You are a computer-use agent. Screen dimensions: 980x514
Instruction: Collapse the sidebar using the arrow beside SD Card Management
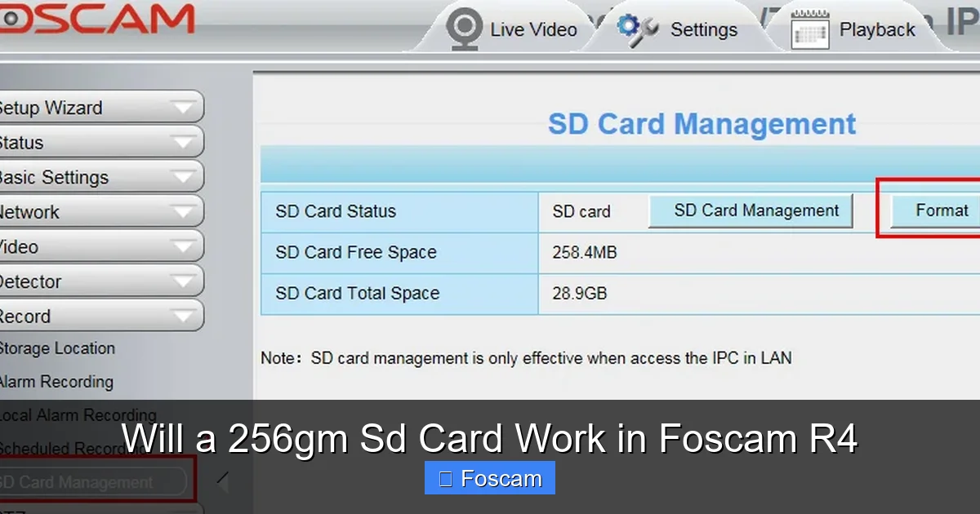coord(221,482)
